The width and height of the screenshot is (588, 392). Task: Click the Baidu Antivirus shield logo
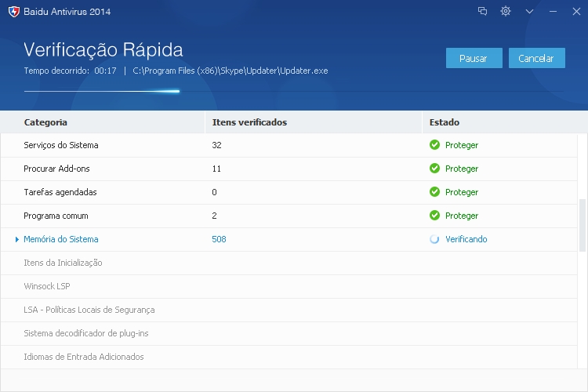14,12
